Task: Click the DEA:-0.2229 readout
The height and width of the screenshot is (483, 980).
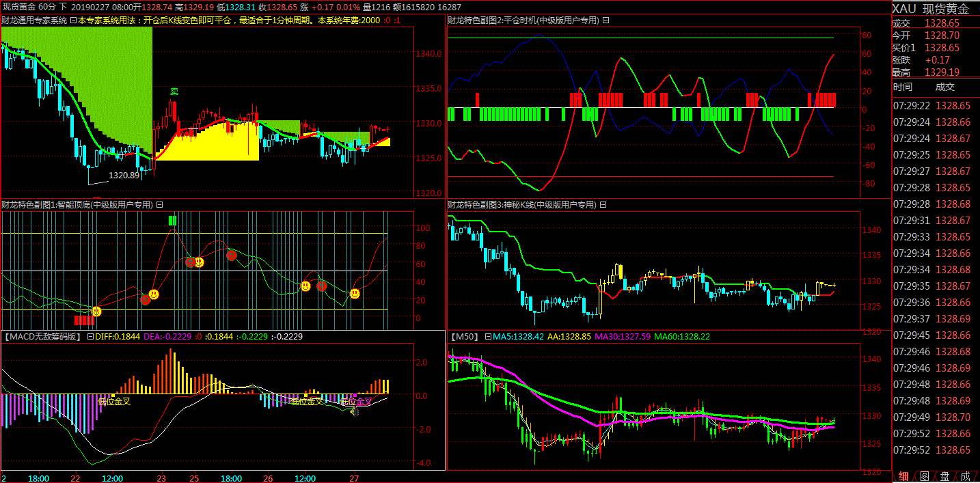Action: point(167,337)
